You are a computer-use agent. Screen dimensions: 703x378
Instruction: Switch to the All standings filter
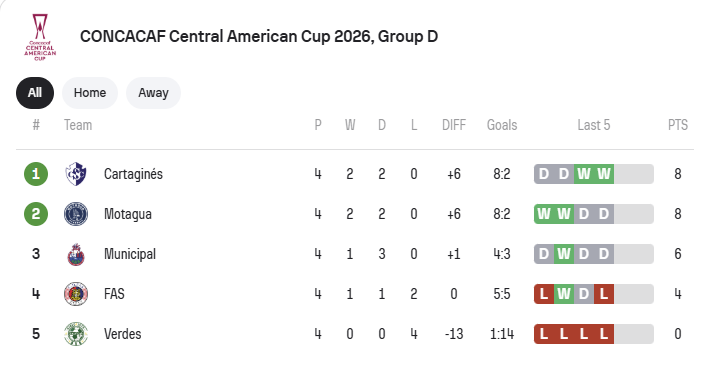(35, 93)
